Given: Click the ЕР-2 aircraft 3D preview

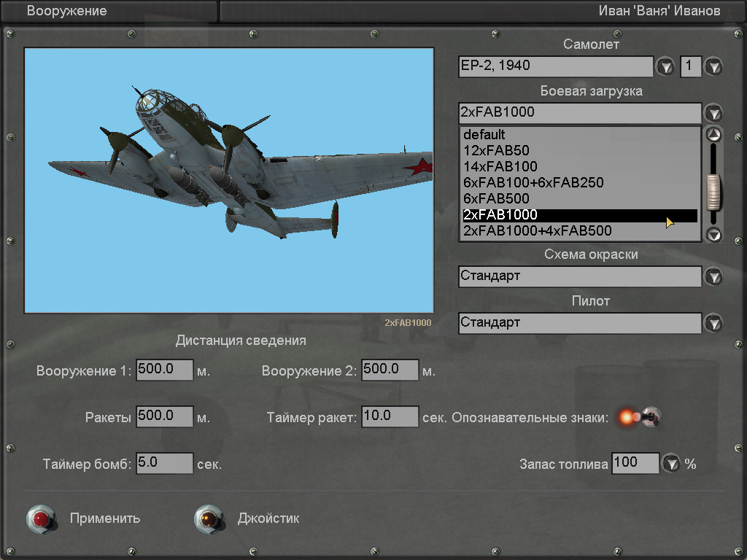Looking at the screenshot, I should point(229,181).
